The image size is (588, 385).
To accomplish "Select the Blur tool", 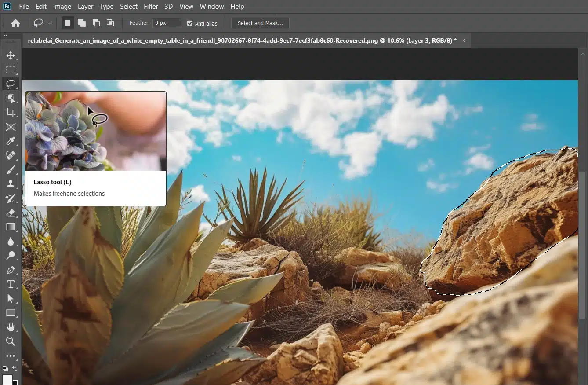I will coord(11,241).
